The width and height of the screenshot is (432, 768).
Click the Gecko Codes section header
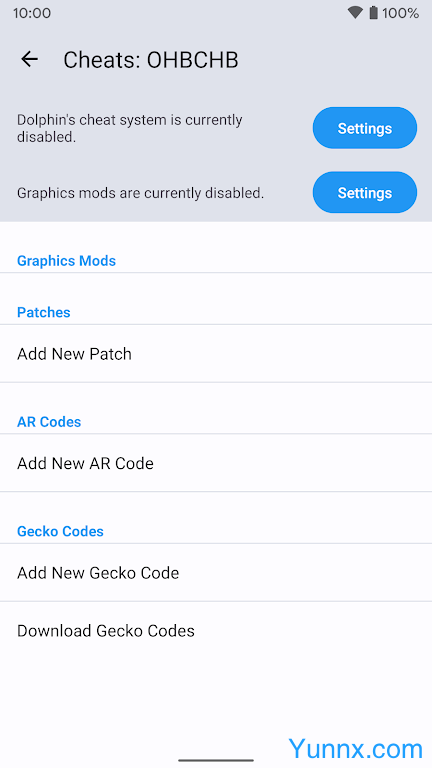point(60,531)
